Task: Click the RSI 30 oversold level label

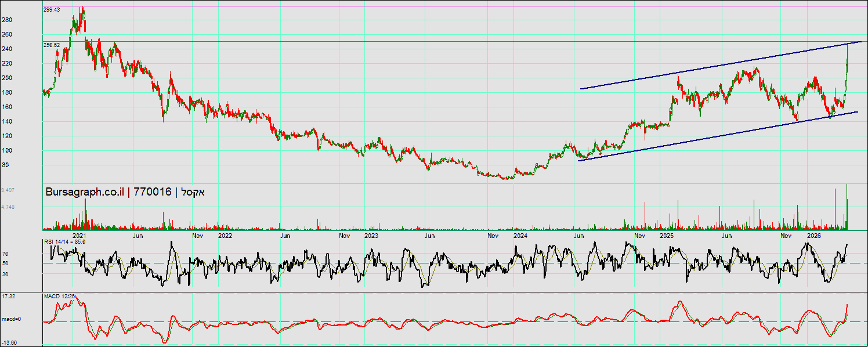Action: (x=5, y=273)
